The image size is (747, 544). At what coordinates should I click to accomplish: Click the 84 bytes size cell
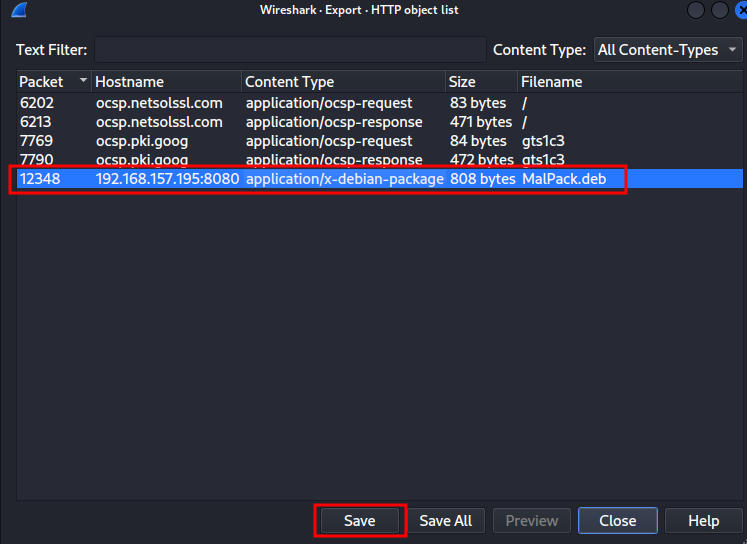click(478, 141)
